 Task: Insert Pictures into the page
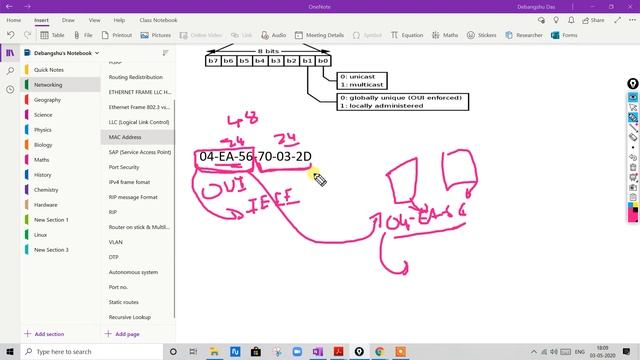[156, 35]
